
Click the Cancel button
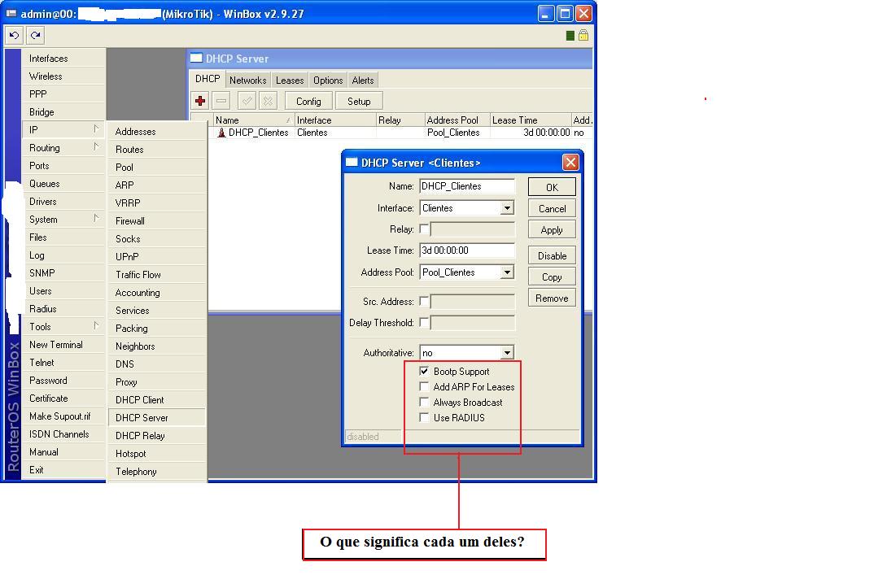click(x=552, y=209)
